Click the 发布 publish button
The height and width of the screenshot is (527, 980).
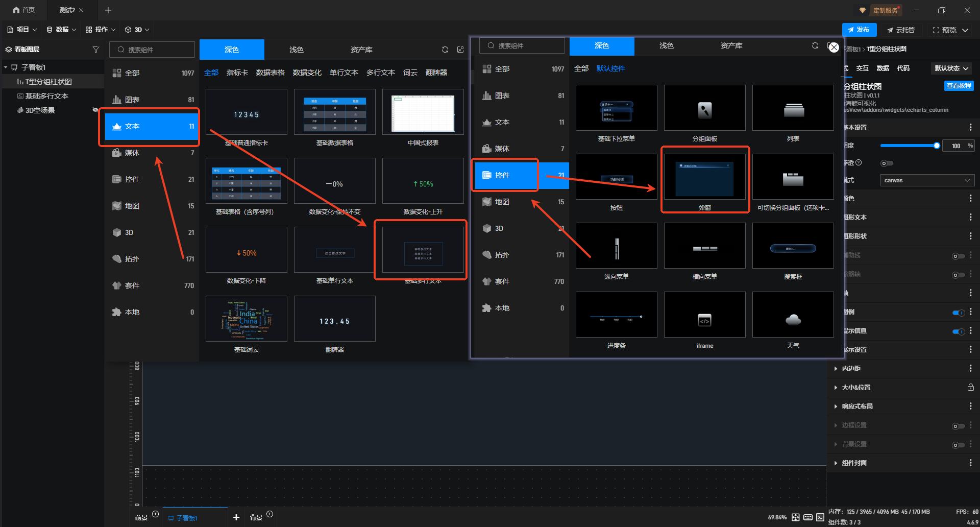tap(859, 30)
